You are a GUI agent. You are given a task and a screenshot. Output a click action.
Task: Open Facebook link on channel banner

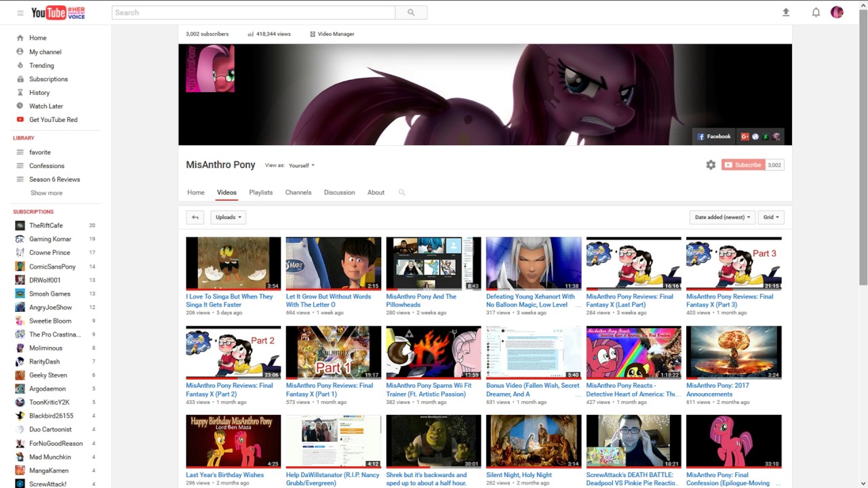pyautogui.click(x=714, y=136)
